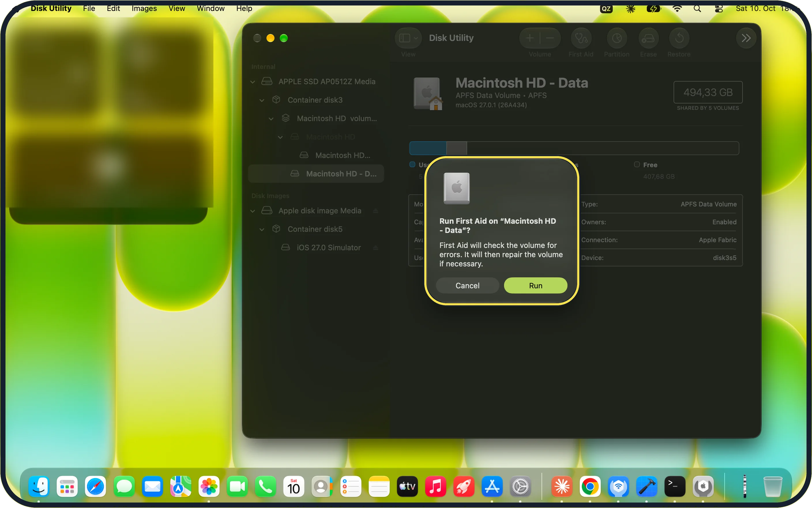Collapse the Apple disk image Media chevron
The height and width of the screenshot is (508, 812).
coord(253,211)
